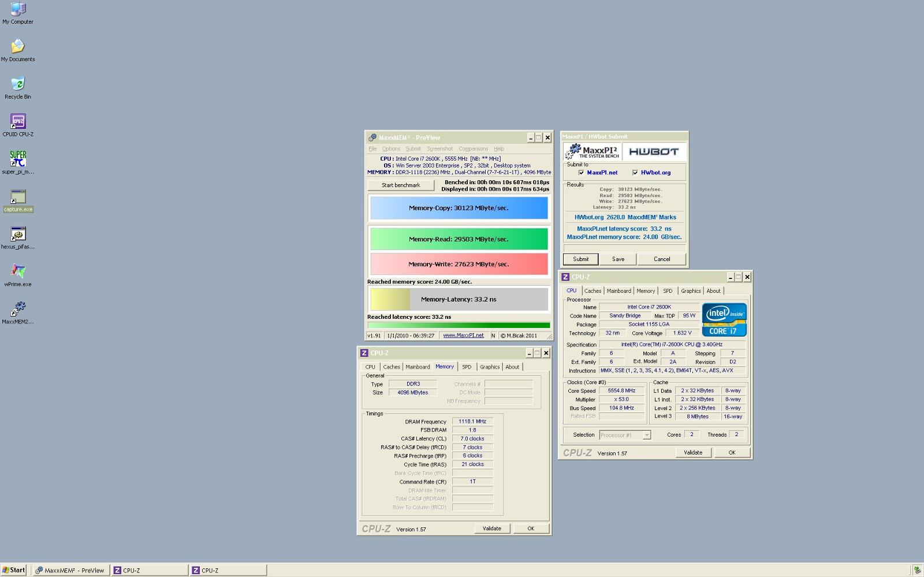Open SPD tab in CPU window of CPU-Z
The image size is (924, 577).
coord(668,291)
